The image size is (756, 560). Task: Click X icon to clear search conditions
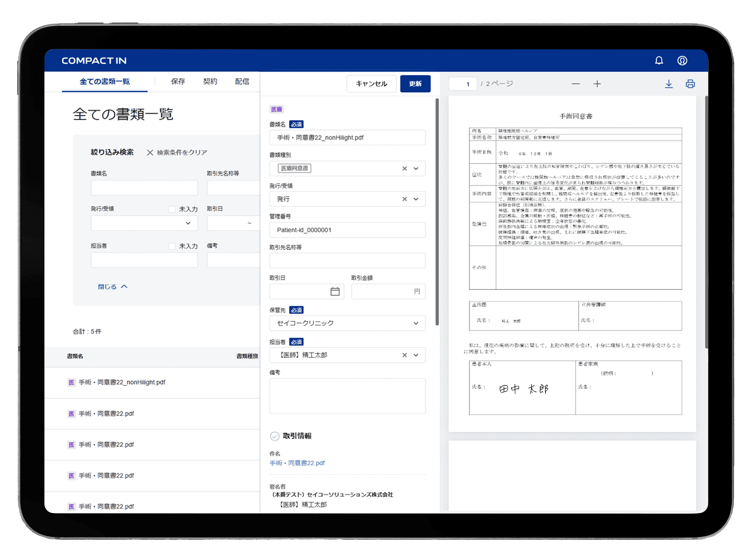[x=150, y=153]
